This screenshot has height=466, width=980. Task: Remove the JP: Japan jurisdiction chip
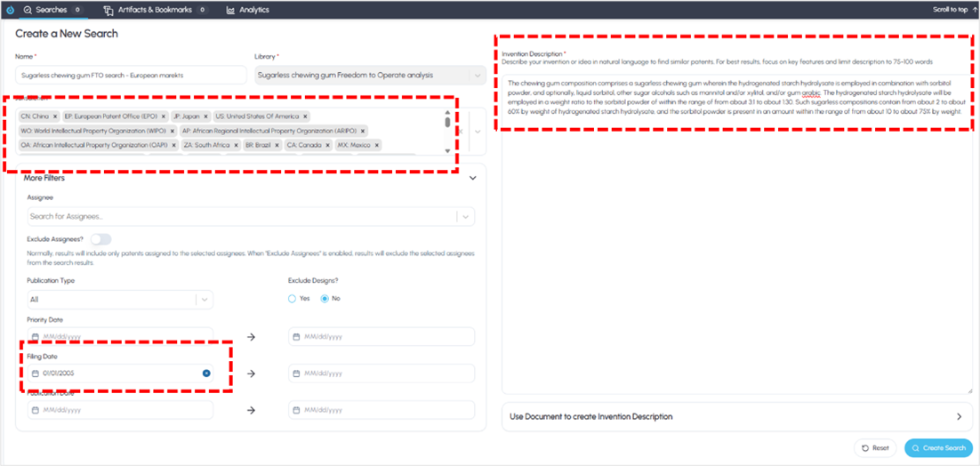coord(205,116)
